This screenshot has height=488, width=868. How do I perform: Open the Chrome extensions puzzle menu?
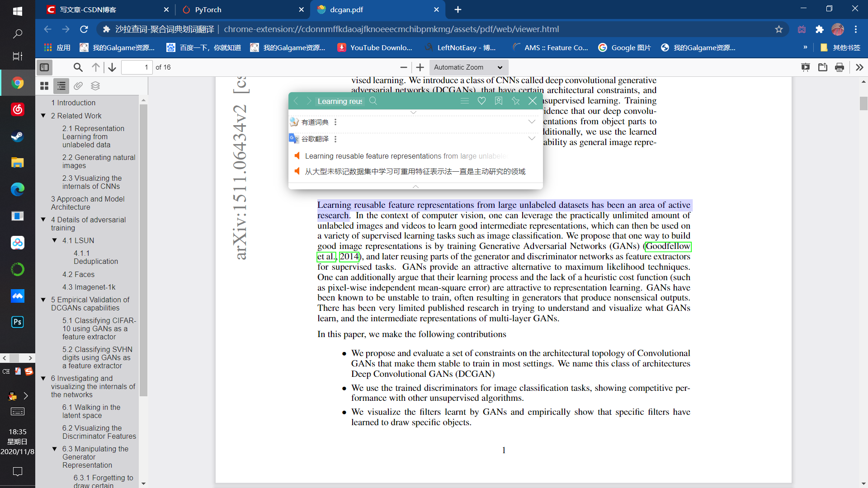point(820,29)
